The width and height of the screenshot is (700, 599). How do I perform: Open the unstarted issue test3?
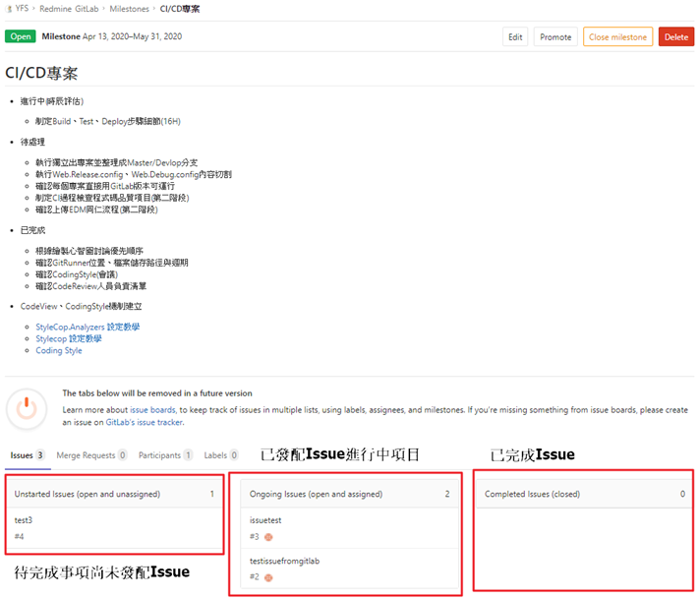click(24, 519)
